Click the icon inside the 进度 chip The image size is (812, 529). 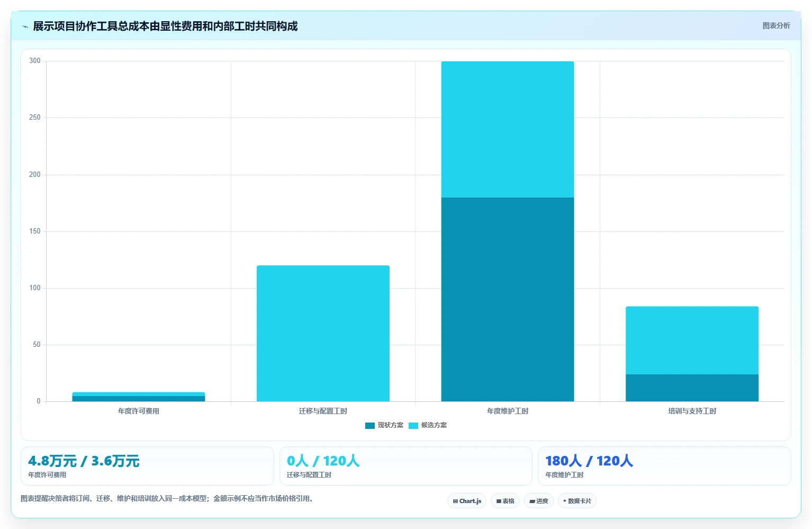pyautogui.click(x=532, y=501)
